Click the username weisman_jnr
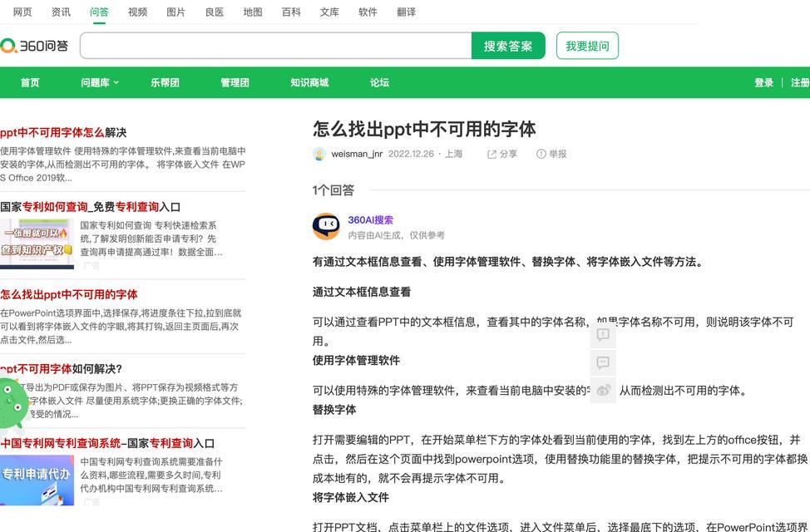The image size is (810, 532). [357, 154]
